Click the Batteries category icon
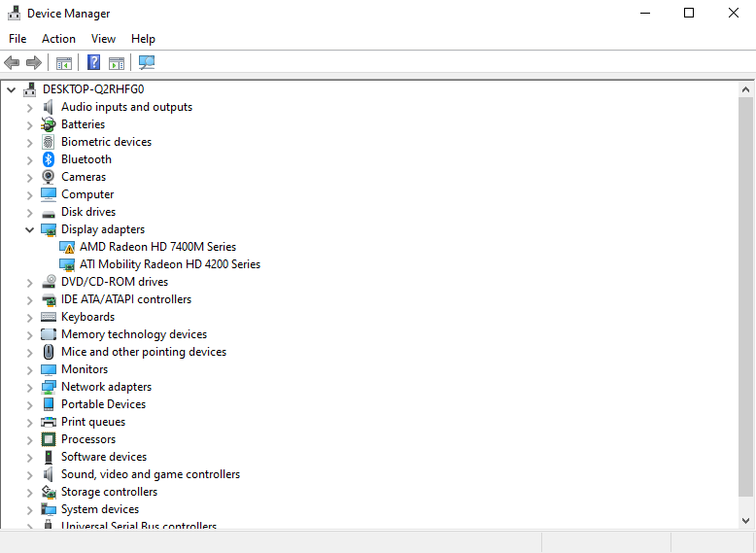The height and width of the screenshot is (553, 756). (x=49, y=124)
